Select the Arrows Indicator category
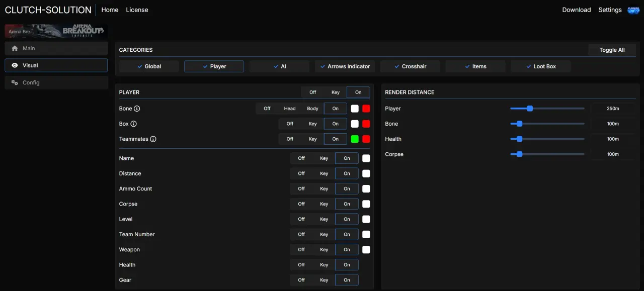This screenshot has width=644, height=291. (345, 66)
